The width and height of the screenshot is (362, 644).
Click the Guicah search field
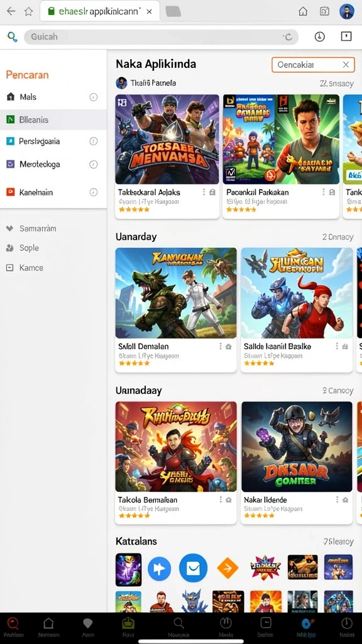point(162,37)
